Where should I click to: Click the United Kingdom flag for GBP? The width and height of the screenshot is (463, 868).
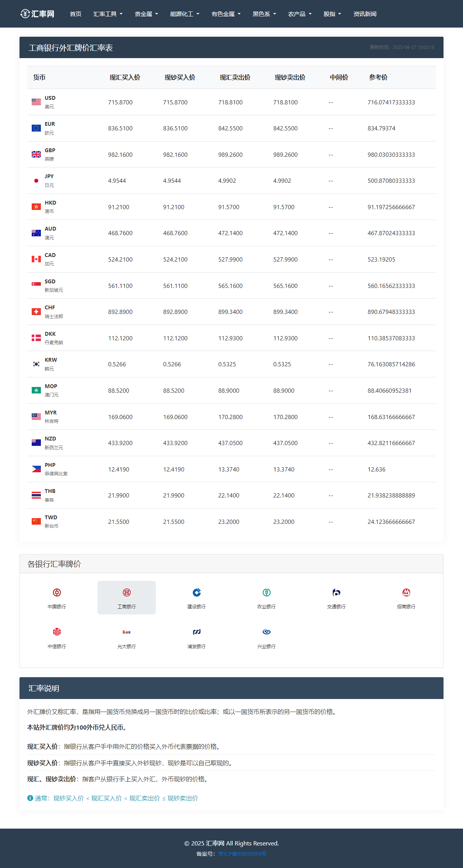36,154
